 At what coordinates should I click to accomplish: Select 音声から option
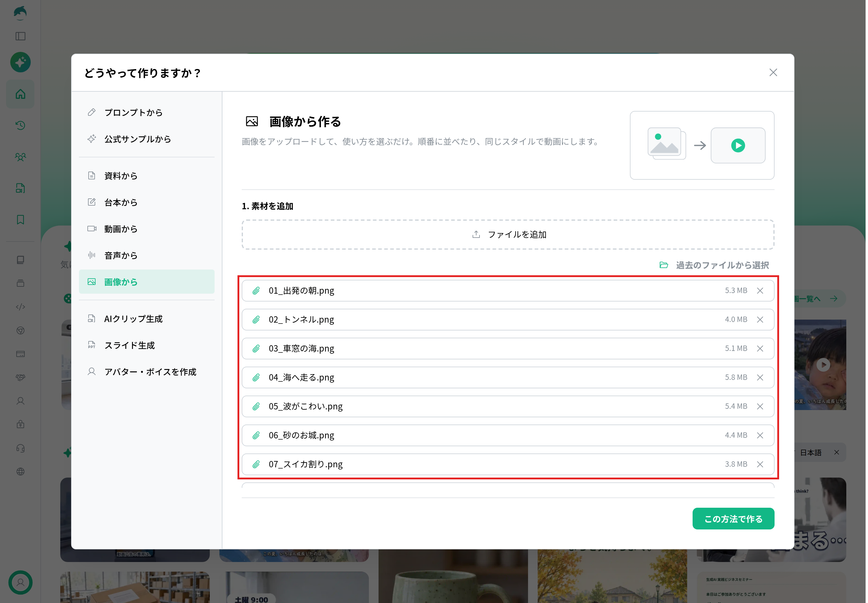tap(146, 255)
